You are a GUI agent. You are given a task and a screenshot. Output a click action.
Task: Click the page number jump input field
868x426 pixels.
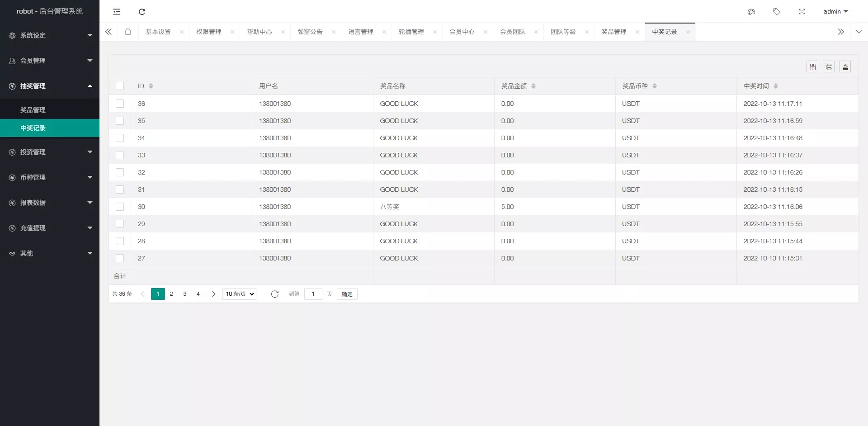[x=313, y=294]
